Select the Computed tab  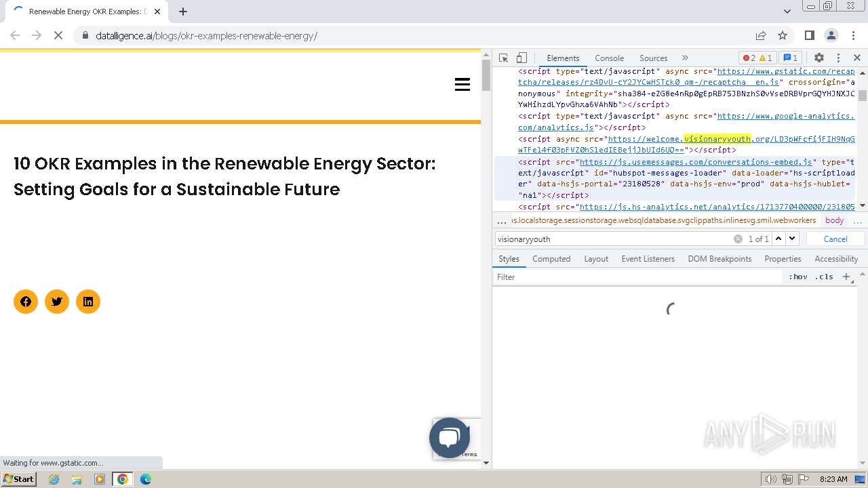[x=551, y=259]
